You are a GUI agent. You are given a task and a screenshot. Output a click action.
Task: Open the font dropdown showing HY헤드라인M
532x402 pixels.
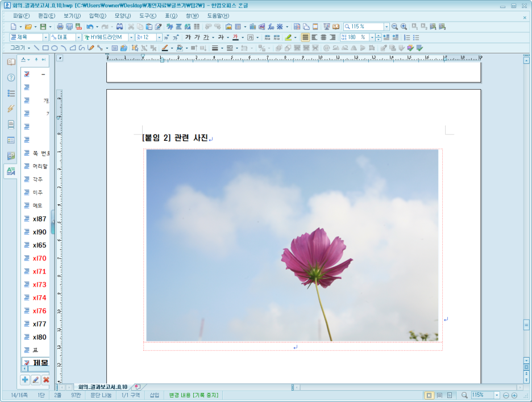(x=131, y=37)
